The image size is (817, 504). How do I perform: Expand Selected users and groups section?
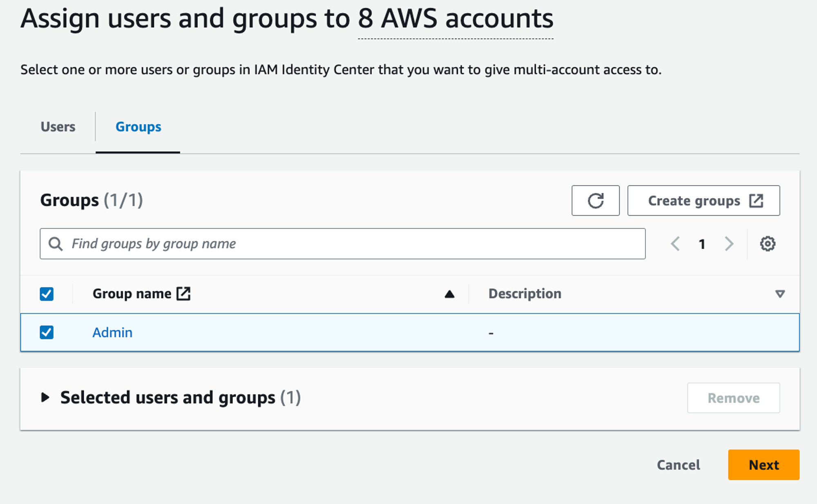pyautogui.click(x=45, y=397)
